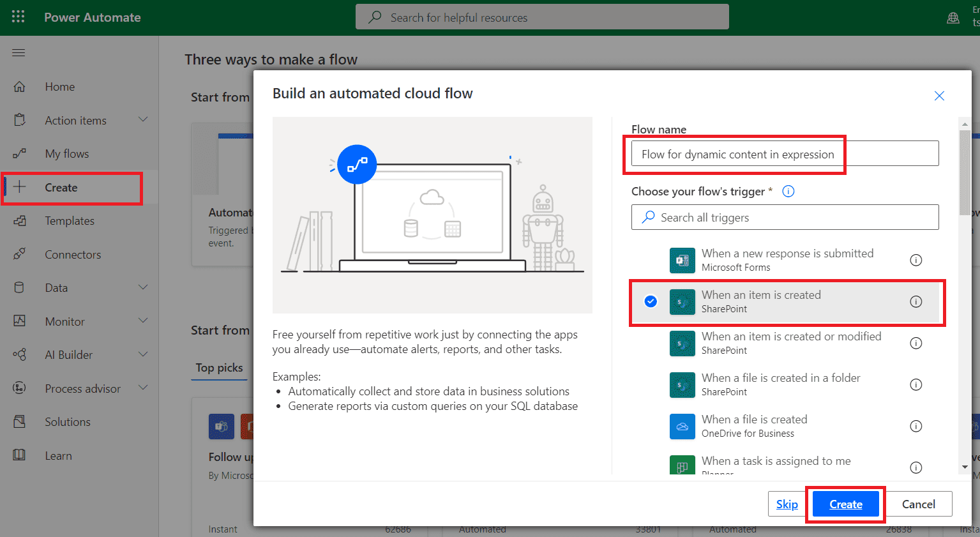Click the Create button
Viewport: 980px width, 537px height.
coord(845,504)
